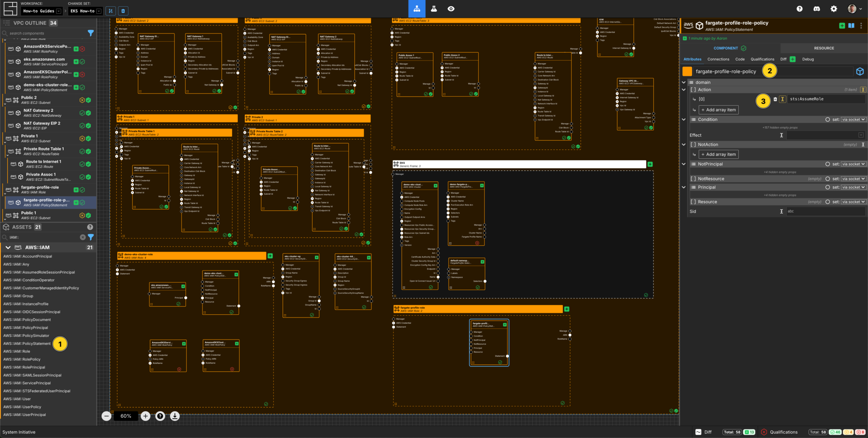The image size is (868, 438).
Task: Open the eye visualizer view icon
Action: click(x=451, y=9)
